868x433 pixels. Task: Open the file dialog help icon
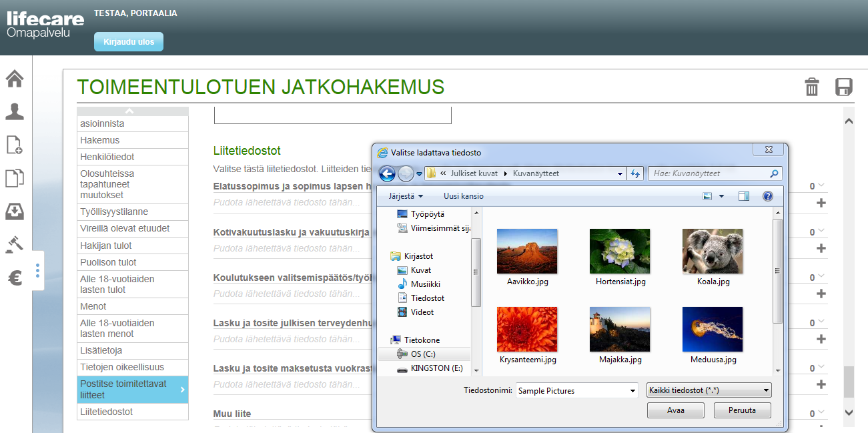click(767, 196)
